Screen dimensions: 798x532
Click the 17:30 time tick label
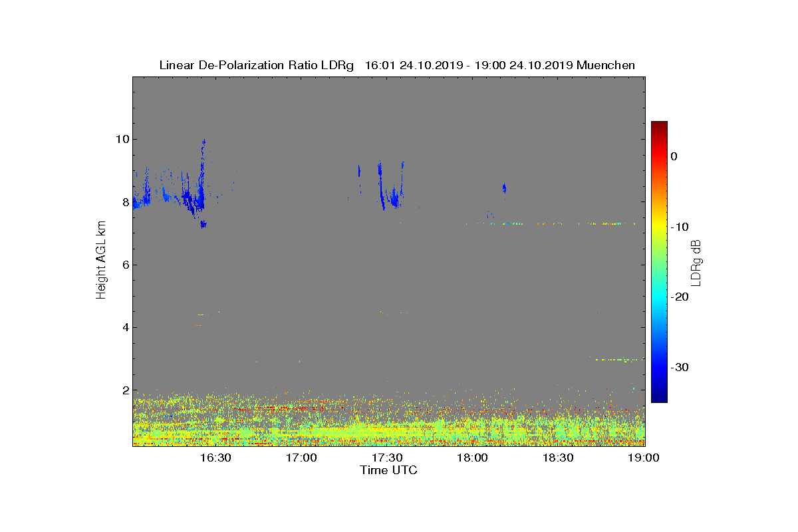(387, 458)
